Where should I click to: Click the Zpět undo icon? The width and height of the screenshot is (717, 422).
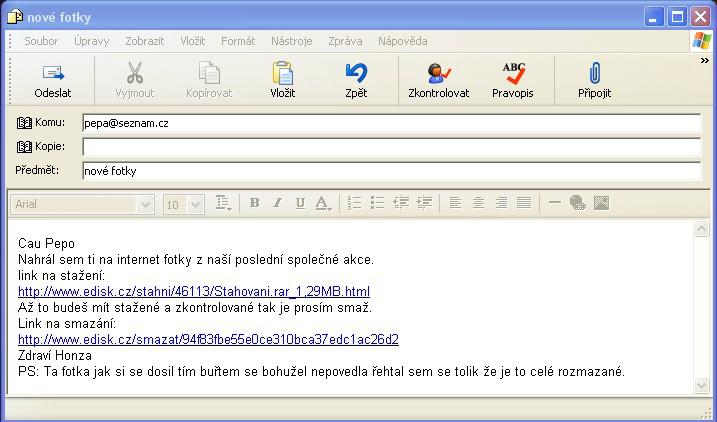(x=355, y=74)
